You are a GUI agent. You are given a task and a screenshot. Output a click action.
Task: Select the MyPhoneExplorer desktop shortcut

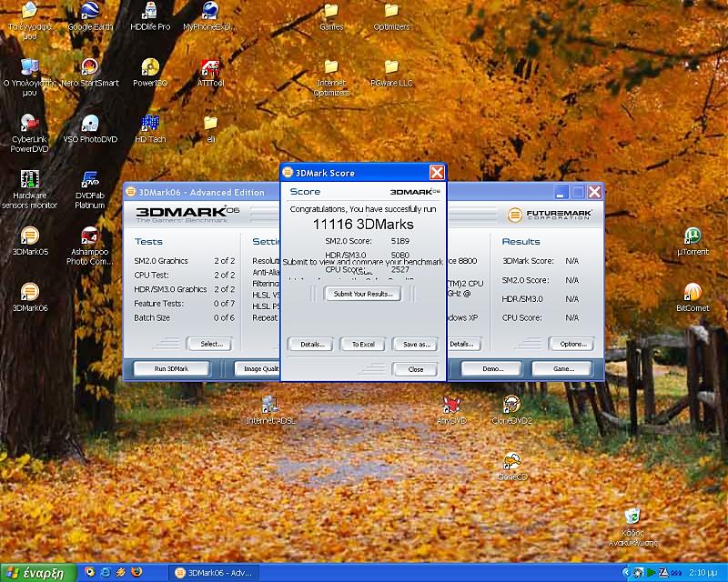(210, 16)
